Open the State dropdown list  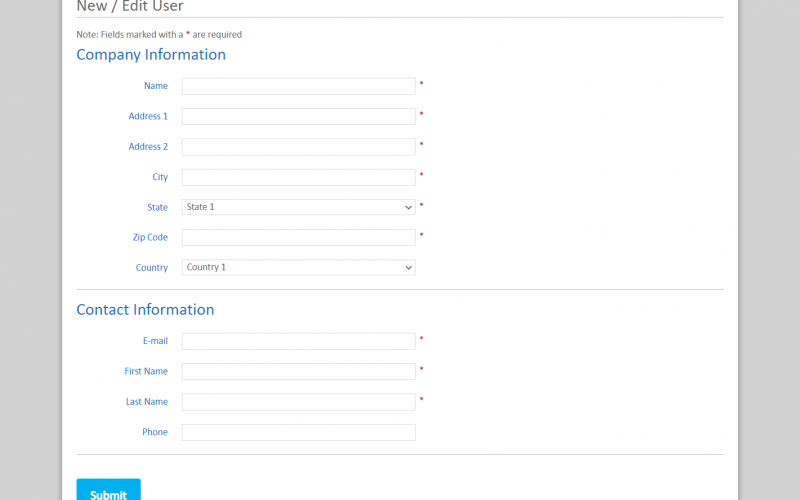(x=298, y=207)
